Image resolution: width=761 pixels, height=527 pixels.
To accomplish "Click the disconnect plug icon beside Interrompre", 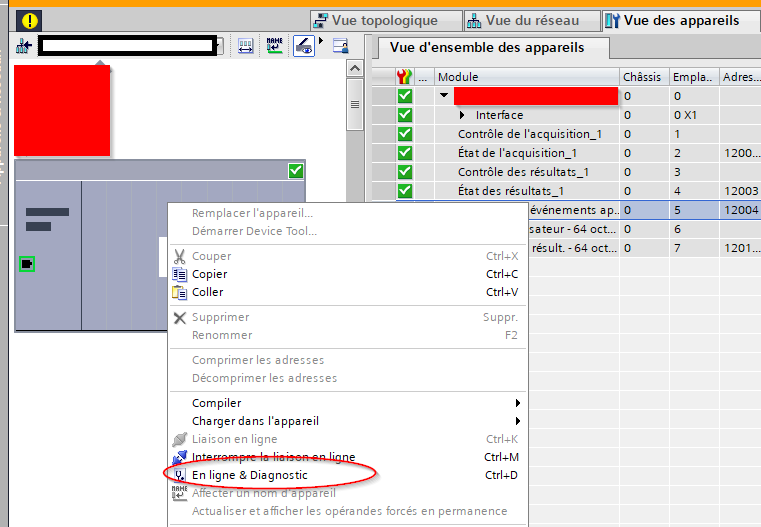I will coord(180,457).
